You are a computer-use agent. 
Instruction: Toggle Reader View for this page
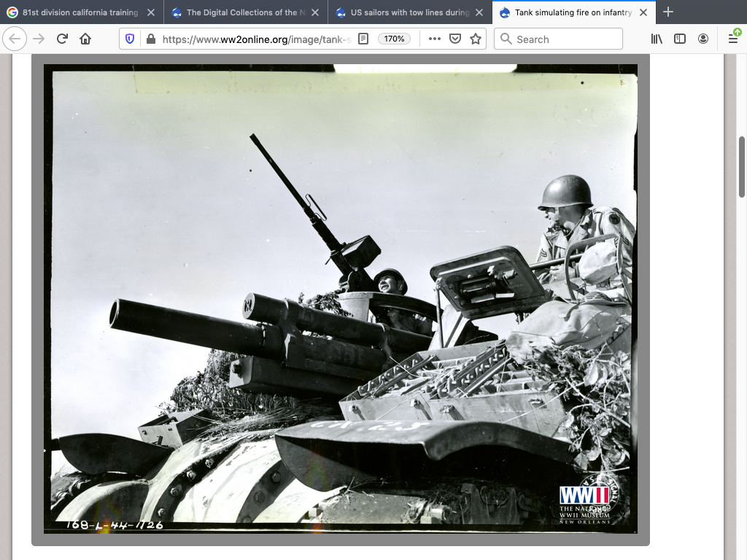(x=363, y=39)
